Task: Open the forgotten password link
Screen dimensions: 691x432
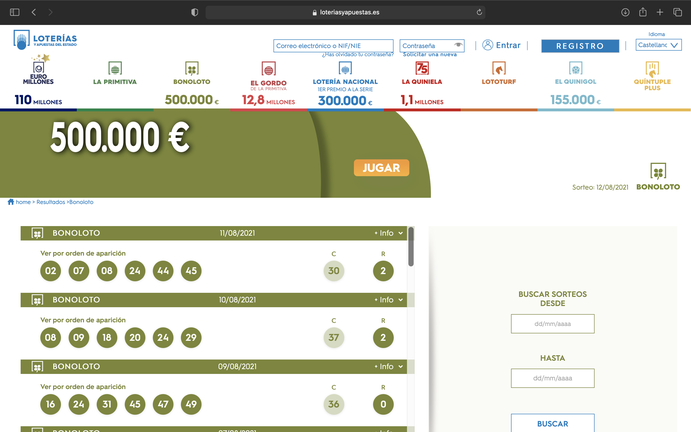Action: pyautogui.click(x=357, y=54)
